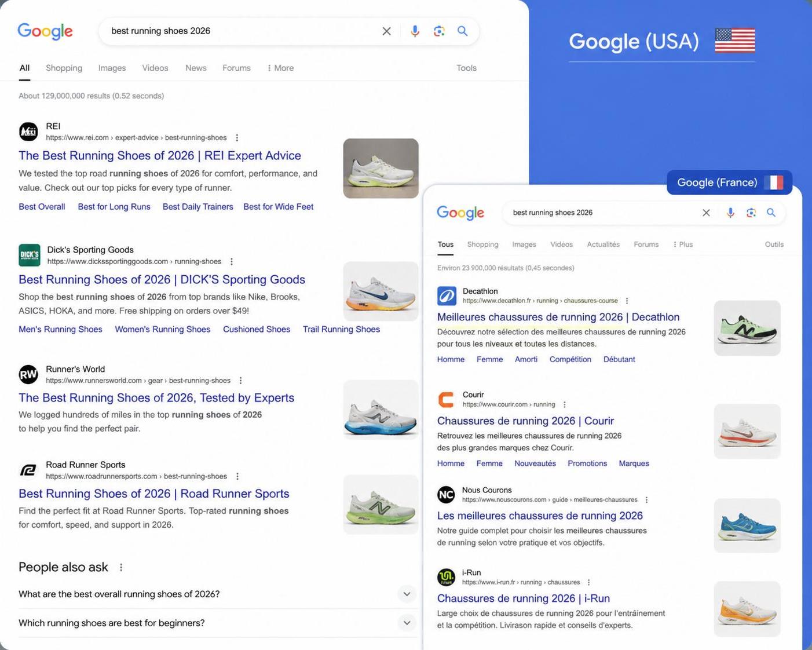Viewport: 812px width, 650px height.
Task: Click the Decathlon favicon
Action: 447,296
